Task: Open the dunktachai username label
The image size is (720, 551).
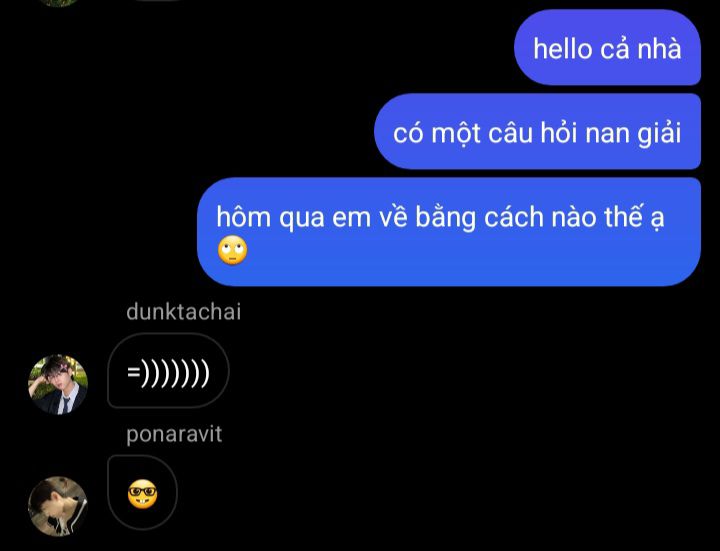Action: (x=183, y=312)
